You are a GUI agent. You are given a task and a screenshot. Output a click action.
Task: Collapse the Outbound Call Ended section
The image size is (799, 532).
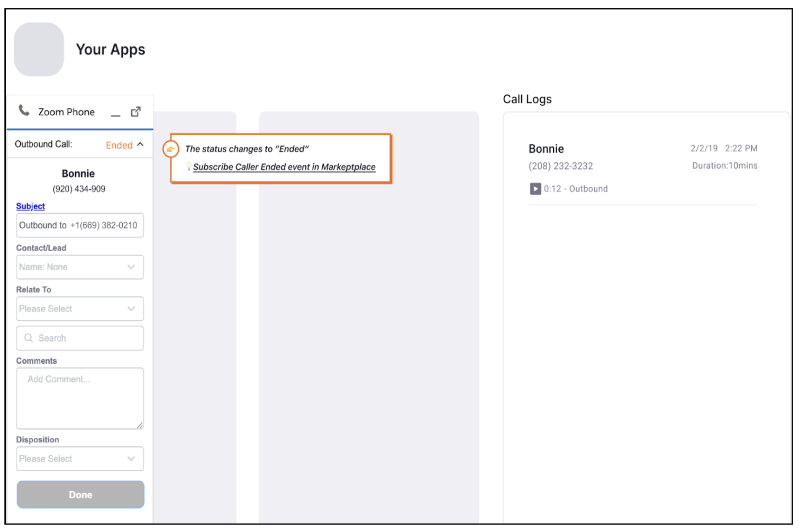[140, 144]
